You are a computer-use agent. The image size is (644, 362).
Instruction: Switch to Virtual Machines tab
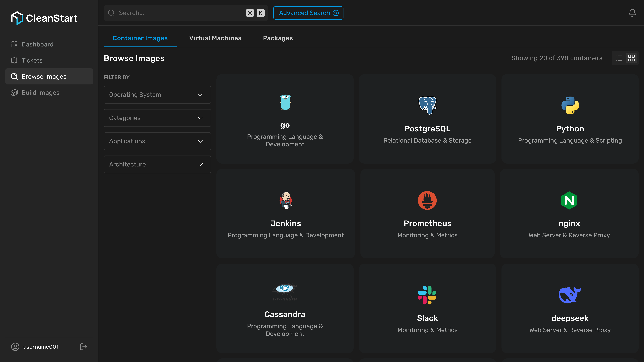click(x=215, y=38)
